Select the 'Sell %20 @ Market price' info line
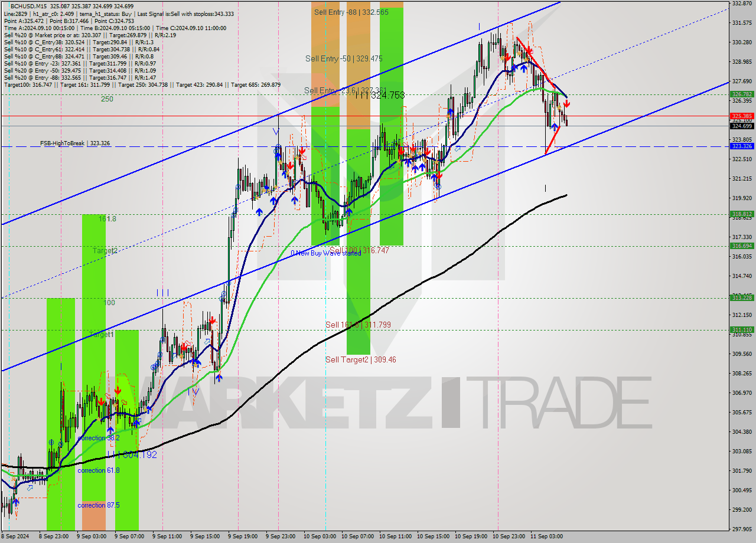This screenshot has height=543, width=756. (90, 35)
